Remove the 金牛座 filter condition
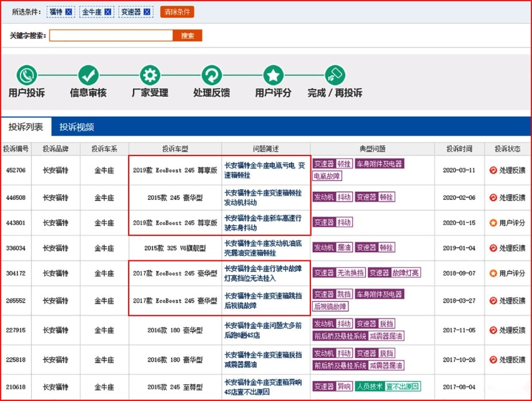The image size is (532, 401). click(x=107, y=12)
